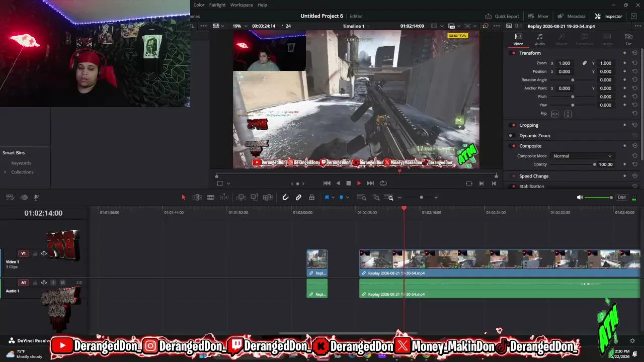Switch to Inspector Audio tab
644x362 pixels.
tap(540, 40)
